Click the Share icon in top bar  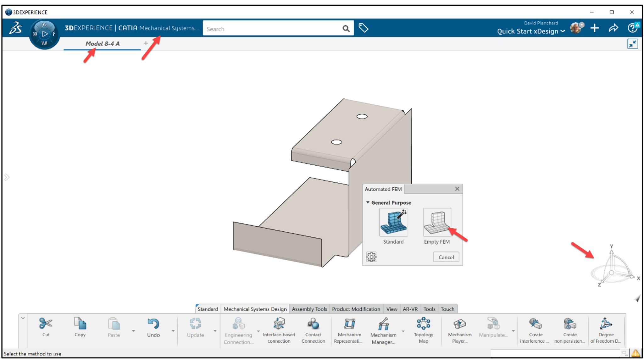[x=613, y=28]
